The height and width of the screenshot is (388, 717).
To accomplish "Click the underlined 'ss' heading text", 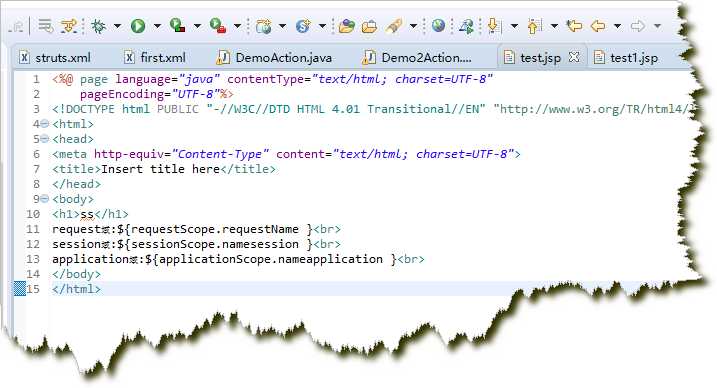I will coord(87,214).
